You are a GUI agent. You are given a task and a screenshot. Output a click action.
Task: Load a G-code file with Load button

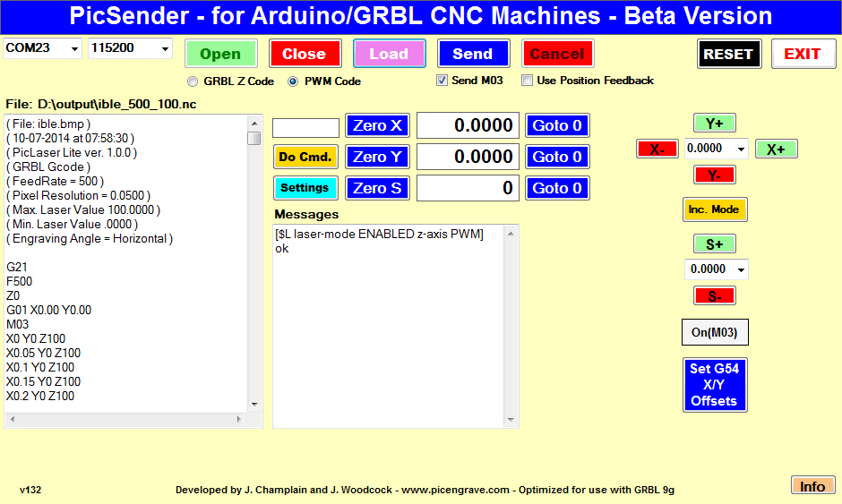389,54
